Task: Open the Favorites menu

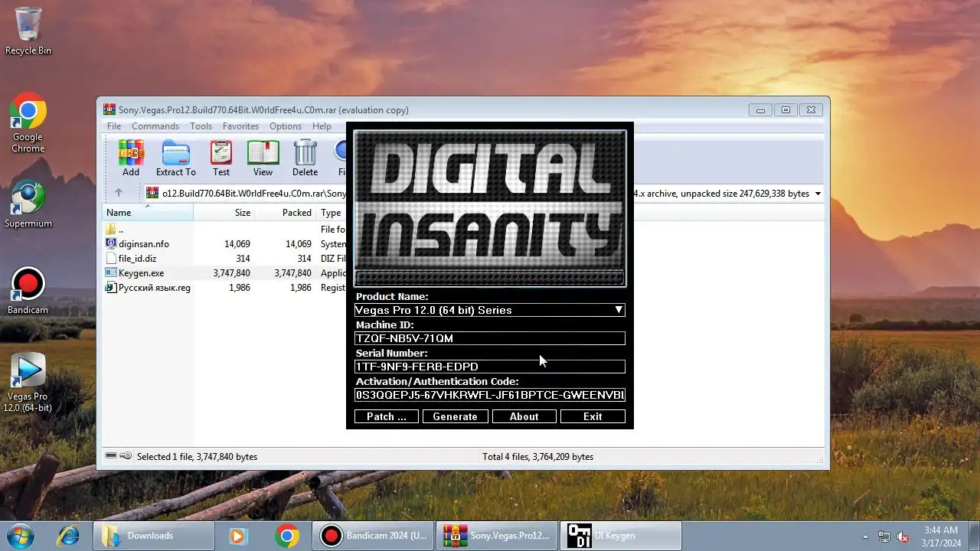Action: pyautogui.click(x=240, y=126)
